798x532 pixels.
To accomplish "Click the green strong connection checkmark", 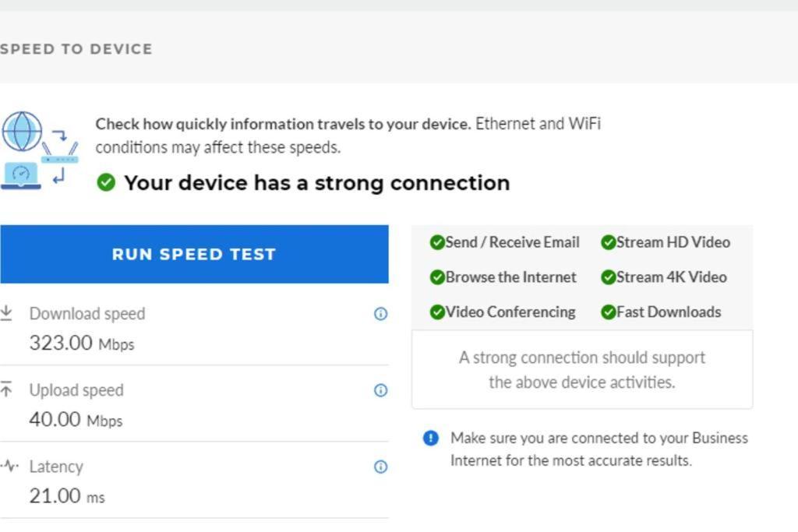I will click(x=106, y=182).
